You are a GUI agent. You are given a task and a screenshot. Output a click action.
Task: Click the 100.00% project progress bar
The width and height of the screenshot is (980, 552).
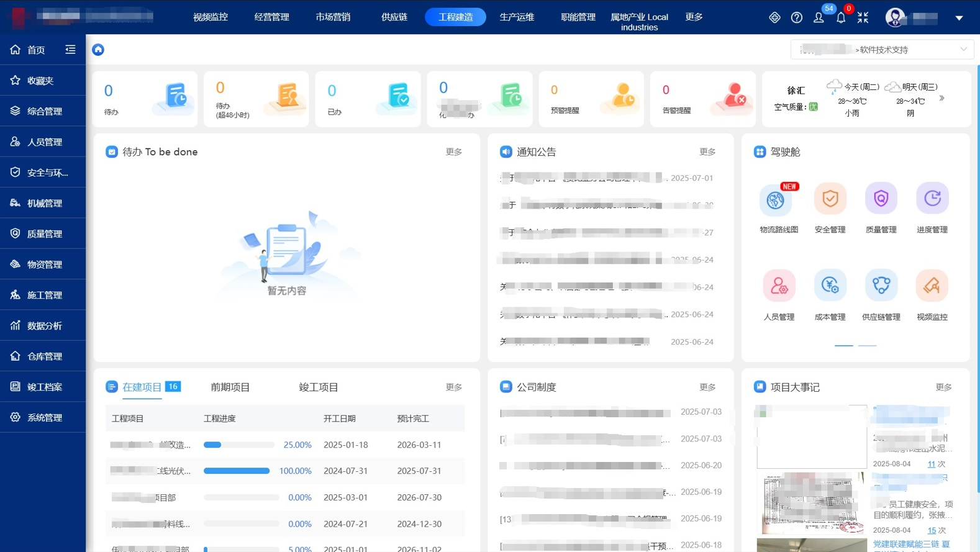point(237,471)
